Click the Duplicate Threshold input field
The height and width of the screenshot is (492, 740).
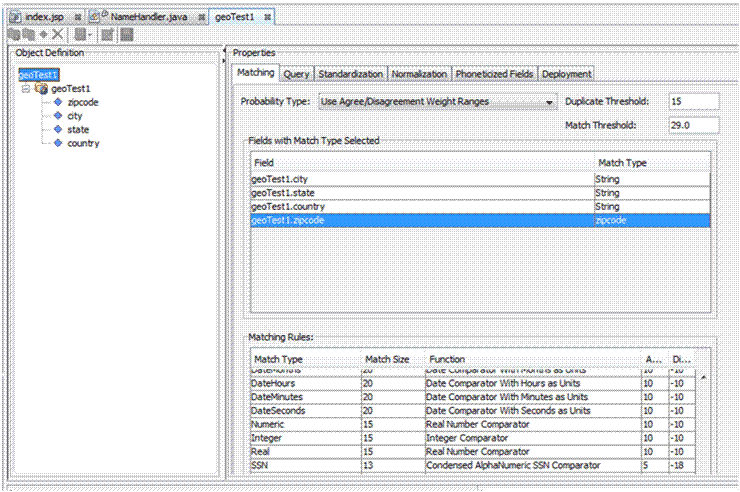click(x=694, y=101)
